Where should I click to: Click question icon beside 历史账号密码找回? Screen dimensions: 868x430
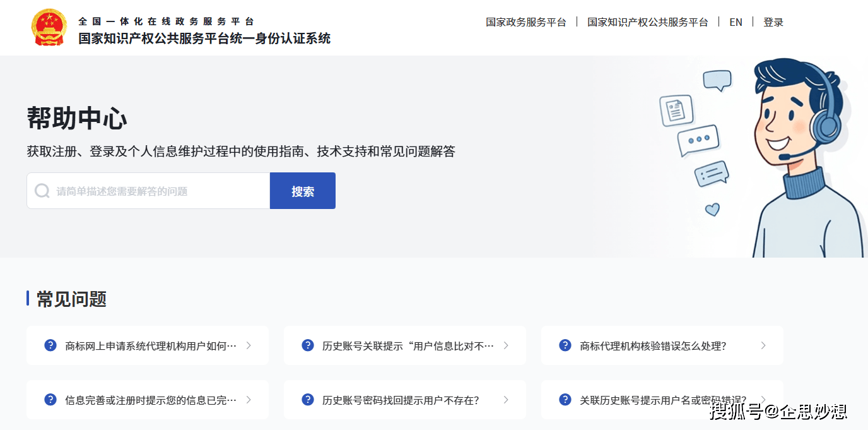[308, 400]
